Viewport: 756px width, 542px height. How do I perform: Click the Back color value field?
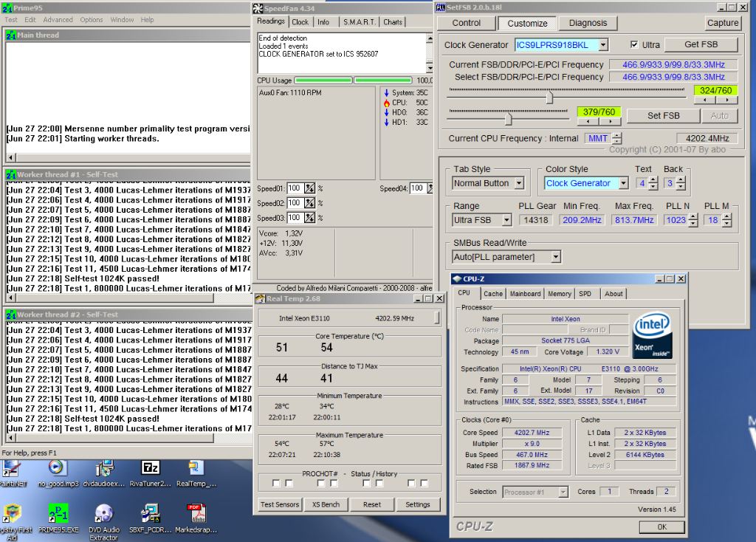(669, 183)
